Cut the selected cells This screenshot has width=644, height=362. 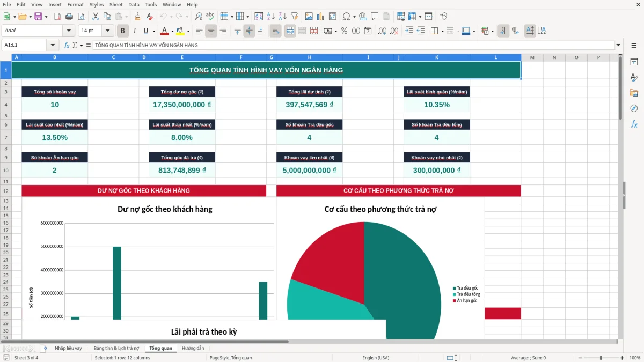click(95, 17)
